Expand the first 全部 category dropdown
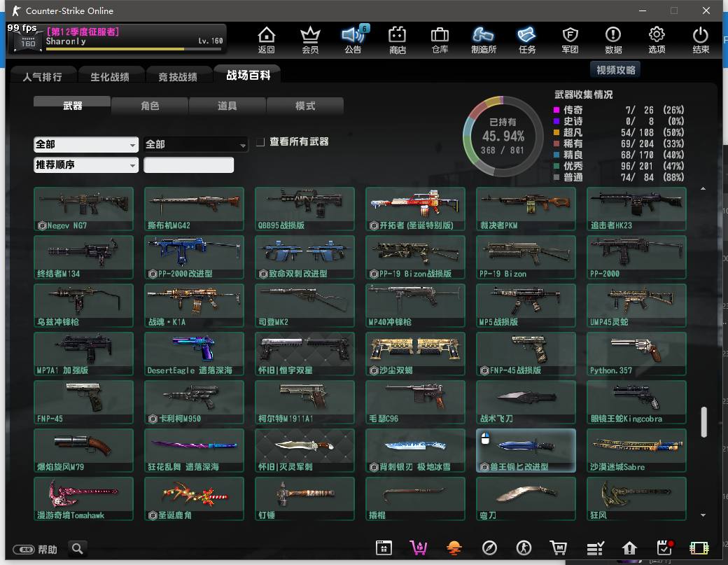 (x=86, y=144)
